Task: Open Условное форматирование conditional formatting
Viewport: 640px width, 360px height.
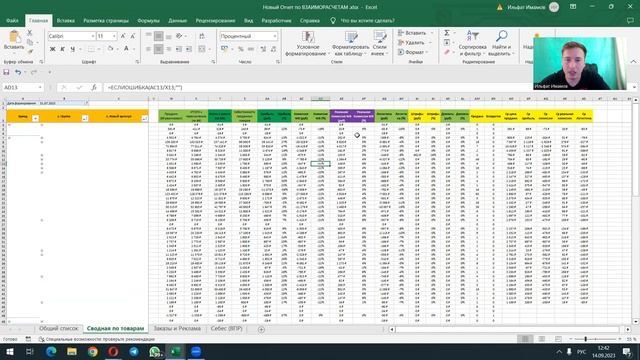Action: (x=307, y=43)
